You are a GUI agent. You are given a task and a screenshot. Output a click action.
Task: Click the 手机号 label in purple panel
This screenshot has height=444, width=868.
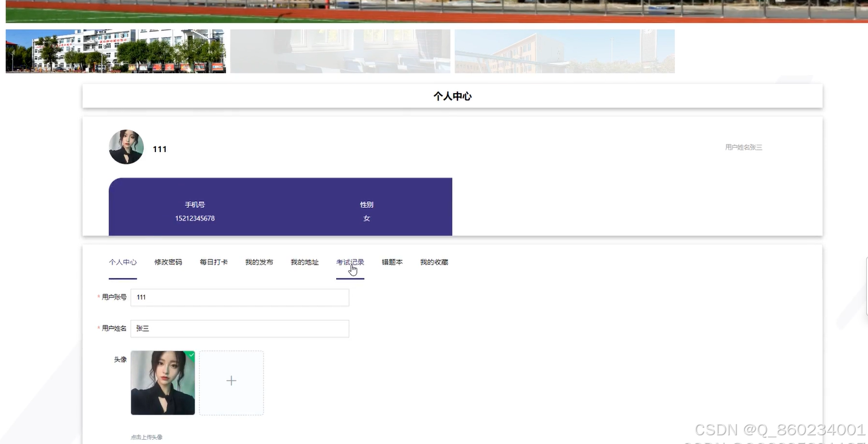pyautogui.click(x=195, y=205)
